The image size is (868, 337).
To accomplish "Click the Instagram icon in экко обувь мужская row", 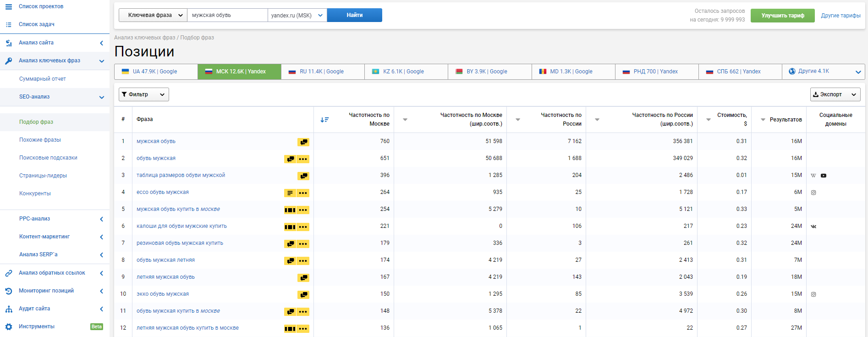I will 813,294.
